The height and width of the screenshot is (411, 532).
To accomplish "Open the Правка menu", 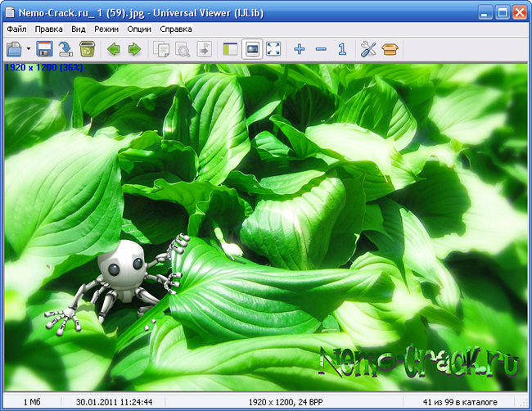I will click(x=49, y=29).
